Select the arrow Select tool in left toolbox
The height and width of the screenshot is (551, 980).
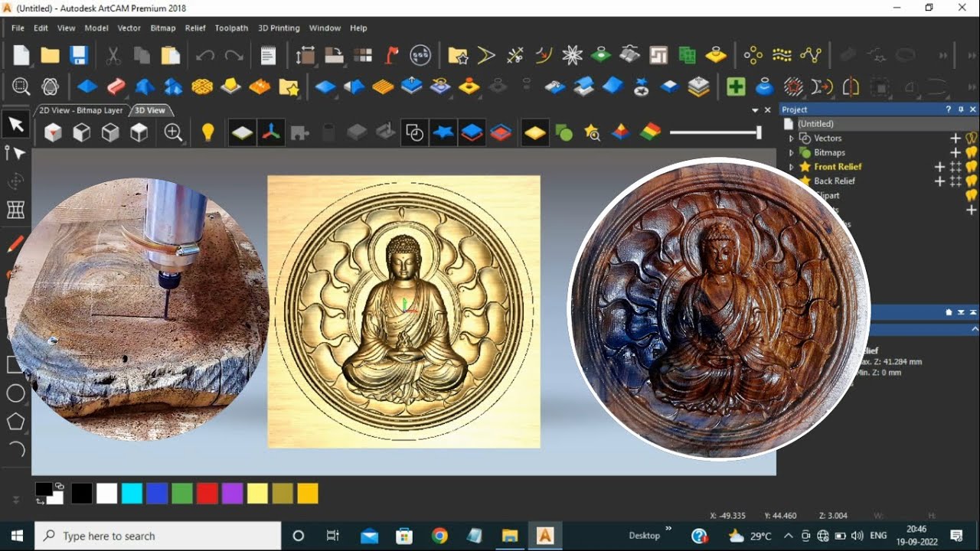[16, 125]
